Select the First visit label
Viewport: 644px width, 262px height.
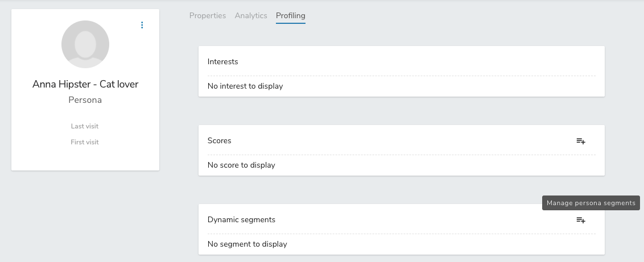85,142
